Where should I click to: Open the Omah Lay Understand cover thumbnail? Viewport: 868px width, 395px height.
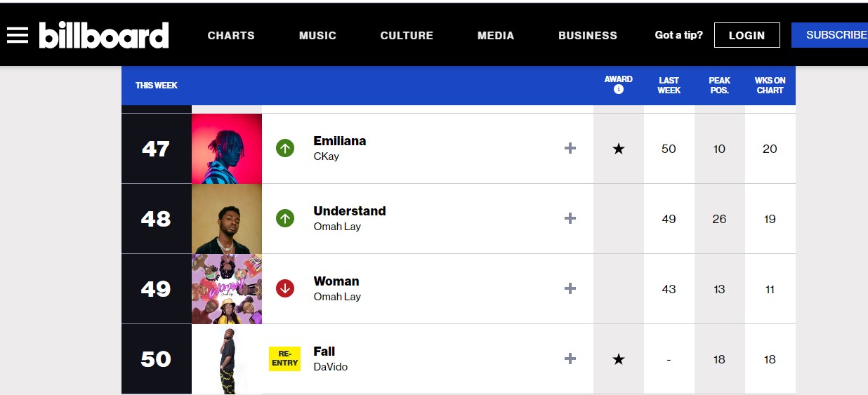pos(227,218)
